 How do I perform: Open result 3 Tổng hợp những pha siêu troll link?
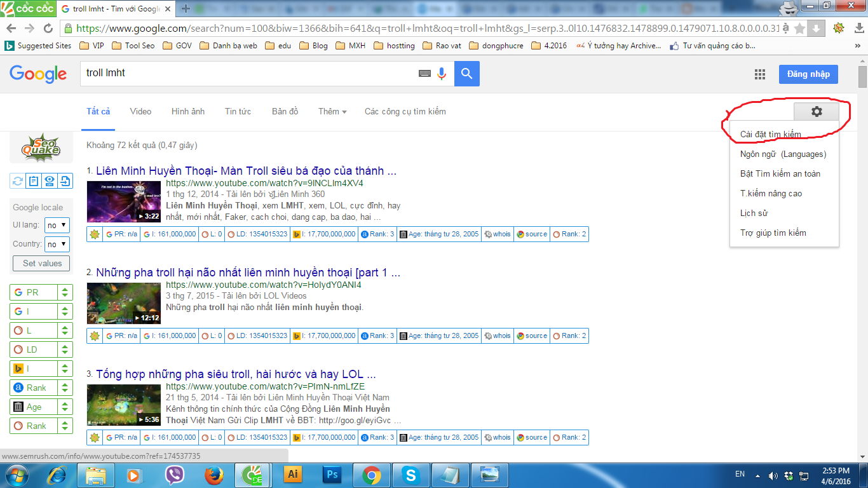236,374
